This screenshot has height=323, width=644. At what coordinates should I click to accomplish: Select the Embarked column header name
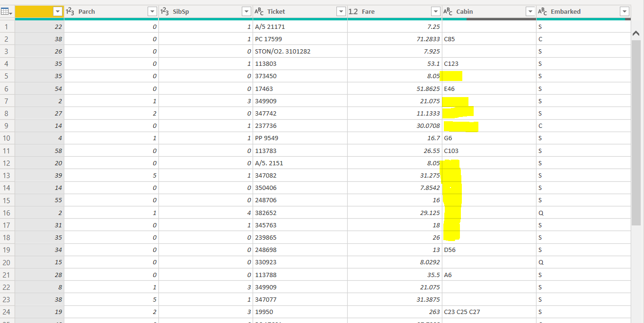click(565, 11)
